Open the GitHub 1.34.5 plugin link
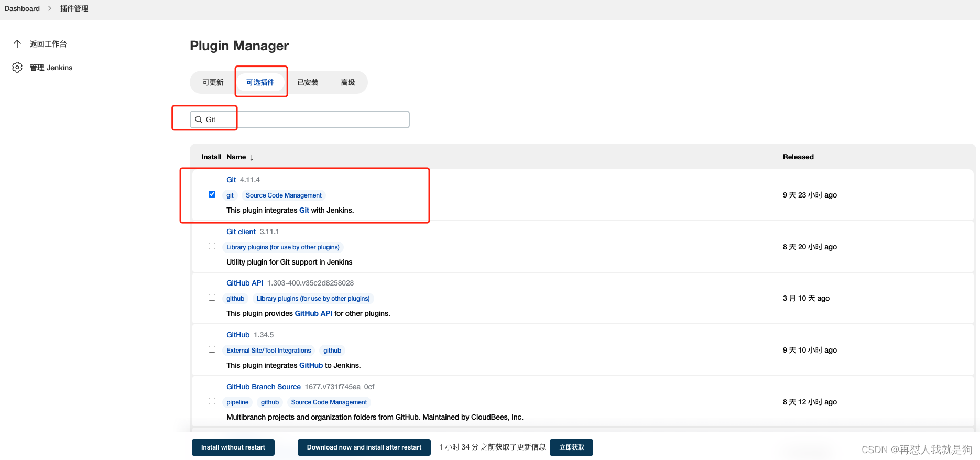Viewport: 980px width, 460px height. 238,335
